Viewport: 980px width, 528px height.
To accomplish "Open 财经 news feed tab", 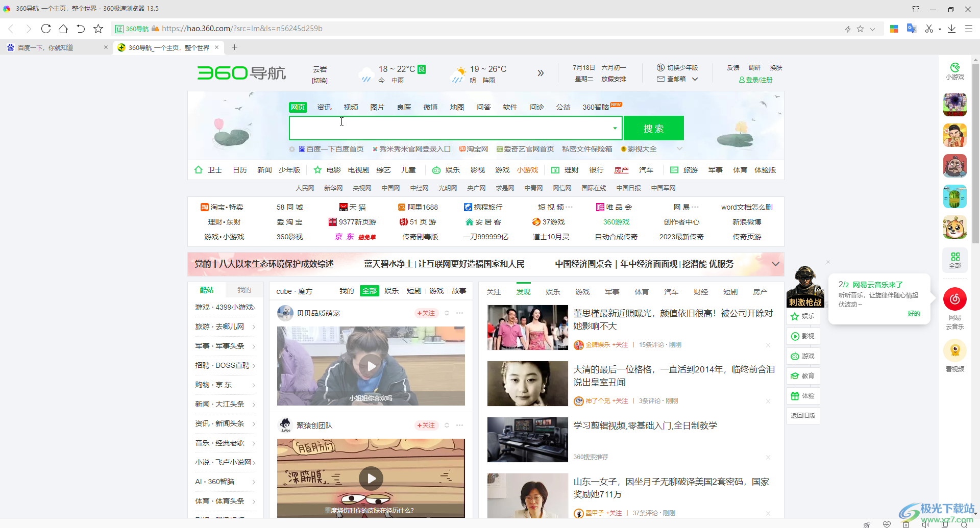I will pos(701,292).
